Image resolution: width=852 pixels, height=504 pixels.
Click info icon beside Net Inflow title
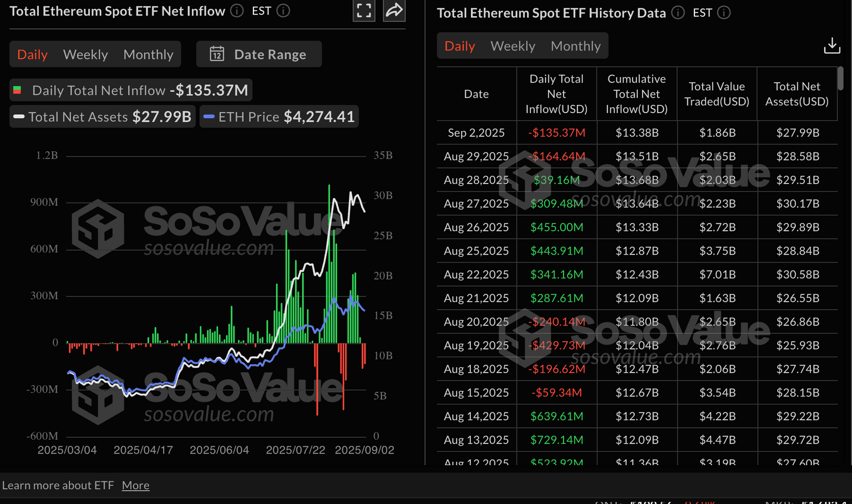pos(237,11)
